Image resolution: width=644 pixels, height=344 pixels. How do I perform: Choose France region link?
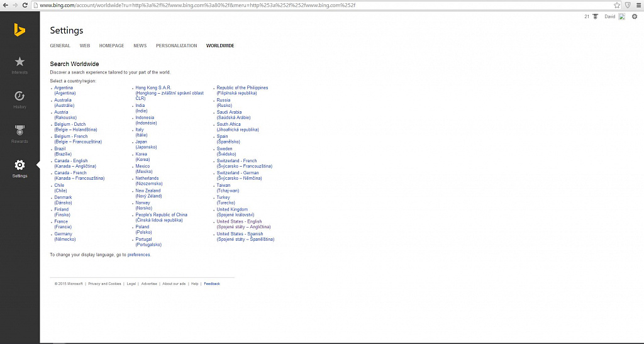pyautogui.click(x=63, y=224)
